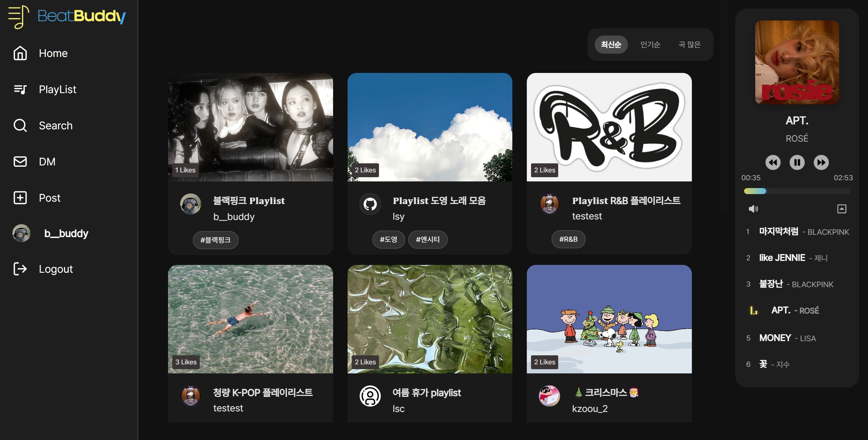The image size is (868, 440).
Task: Click the Search magnifier icon
Action: coord(20,125)
